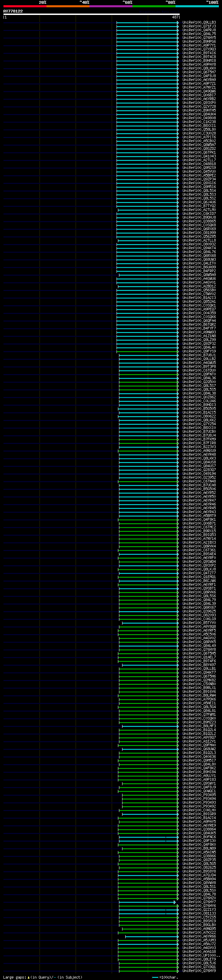Viewport: 222px width, 980px height.
Task: Click label UniRef100_A7NYZ1
Action: tap(199, 88)
